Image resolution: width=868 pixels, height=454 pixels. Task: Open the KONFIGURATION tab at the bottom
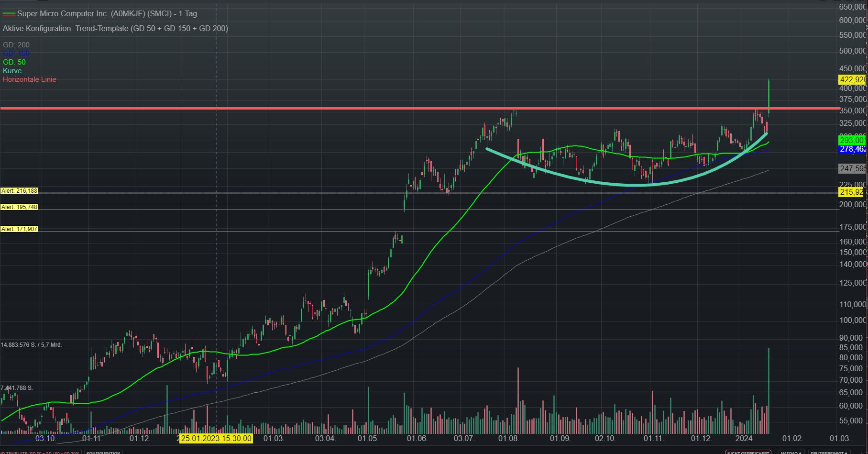coord(103,452)
